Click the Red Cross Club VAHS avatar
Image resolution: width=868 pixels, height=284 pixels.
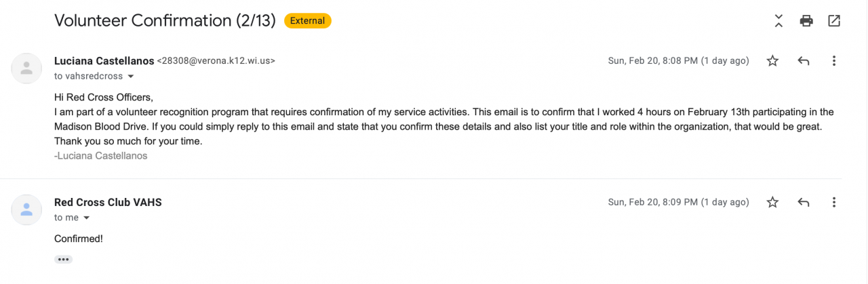(x=27, y=209)
